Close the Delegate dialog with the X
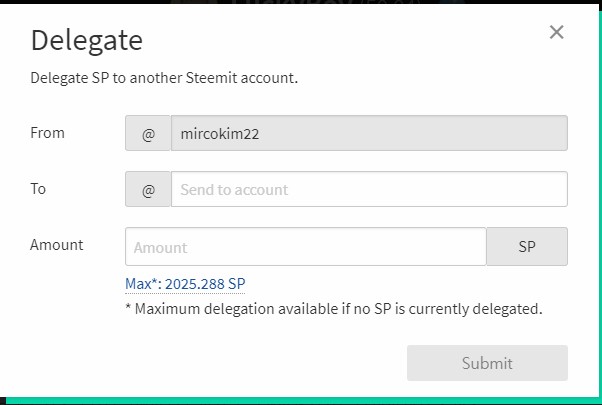The height and width of the screenshot is (405, 602). tap(557, 32)
